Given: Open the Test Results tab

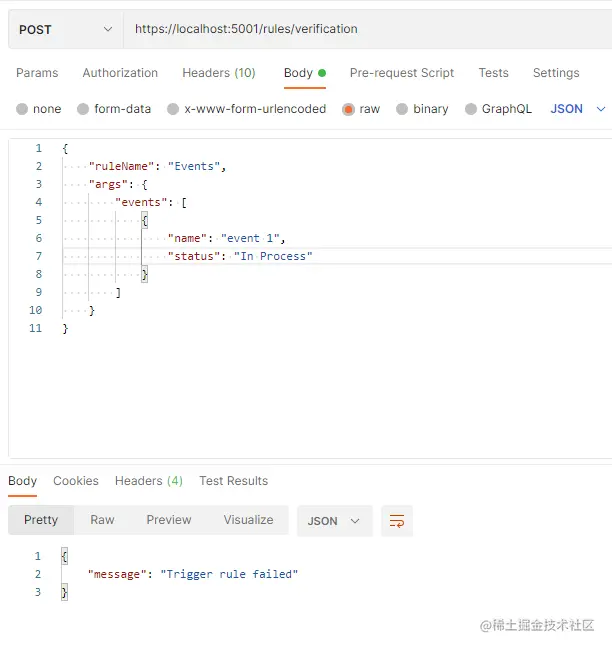Looking at the screenshot, I should (233, 481).
